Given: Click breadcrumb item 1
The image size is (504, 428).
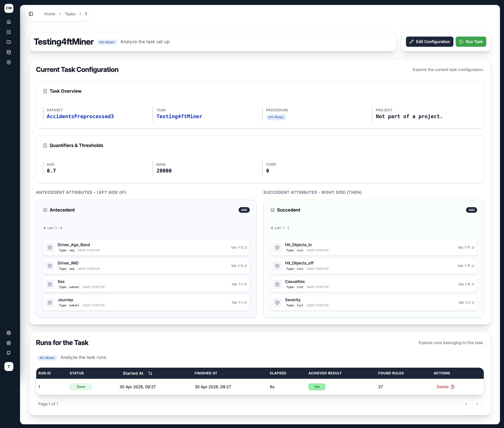Looking at the screenshot, I should click(86, 14).
